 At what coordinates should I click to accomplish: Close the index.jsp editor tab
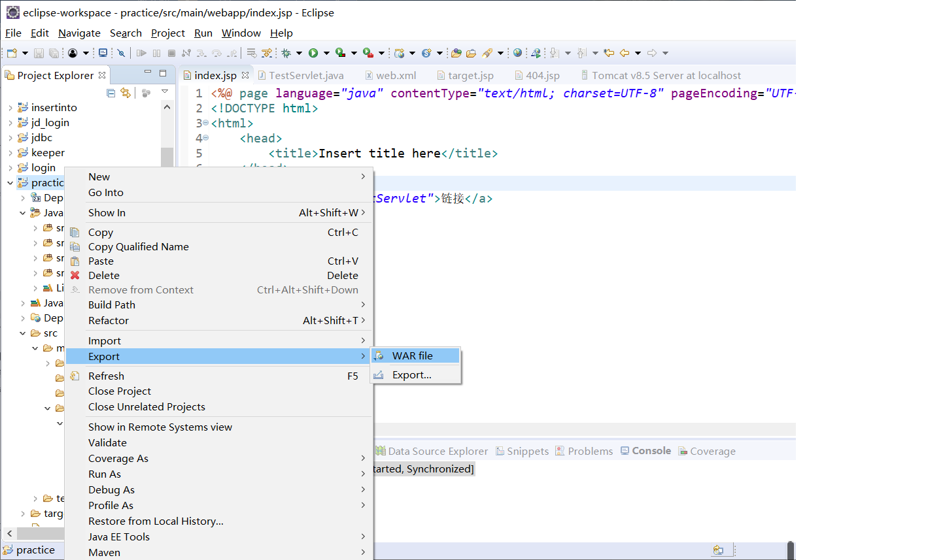[245, 75]
